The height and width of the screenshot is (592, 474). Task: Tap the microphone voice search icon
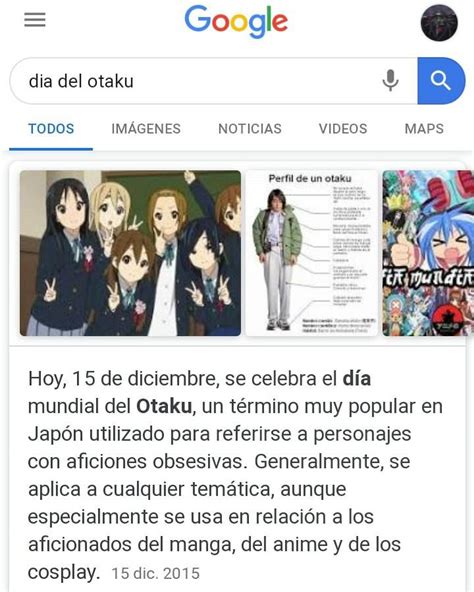tap(390, 80)
